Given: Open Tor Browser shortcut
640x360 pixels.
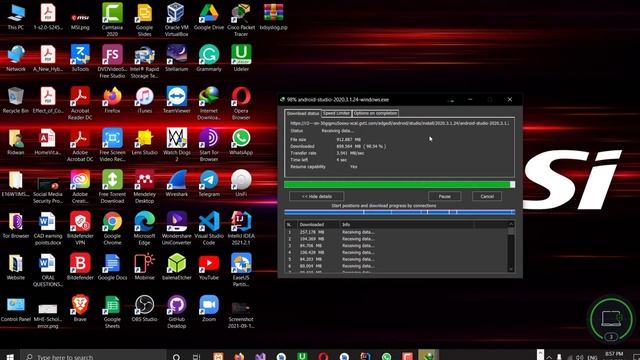Looking at the screenshot, I should (x=16, y=225).
